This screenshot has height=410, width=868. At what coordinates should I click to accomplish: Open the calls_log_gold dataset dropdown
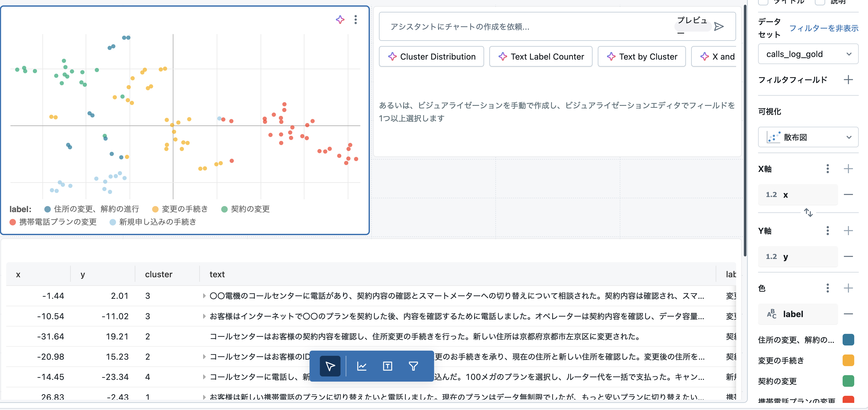808,54
